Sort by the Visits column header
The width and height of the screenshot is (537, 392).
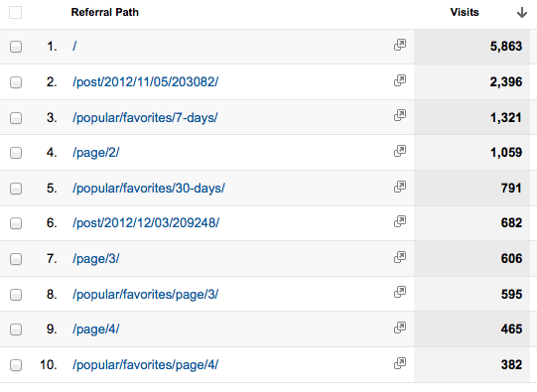(x=465, y=12)
